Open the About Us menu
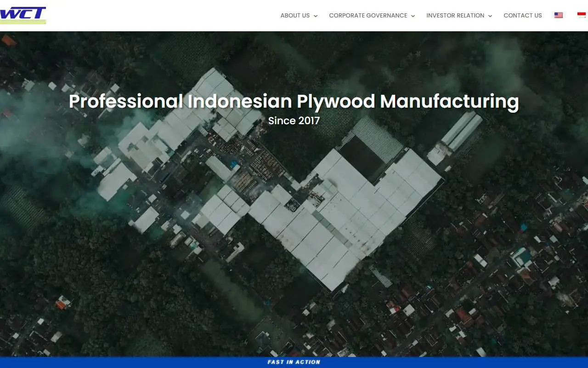588x368 pixels. coord(295,16)
